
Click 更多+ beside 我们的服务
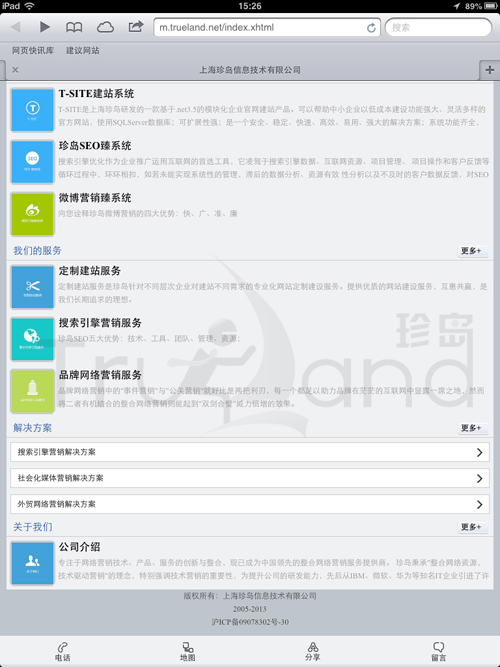click(472, 251)
